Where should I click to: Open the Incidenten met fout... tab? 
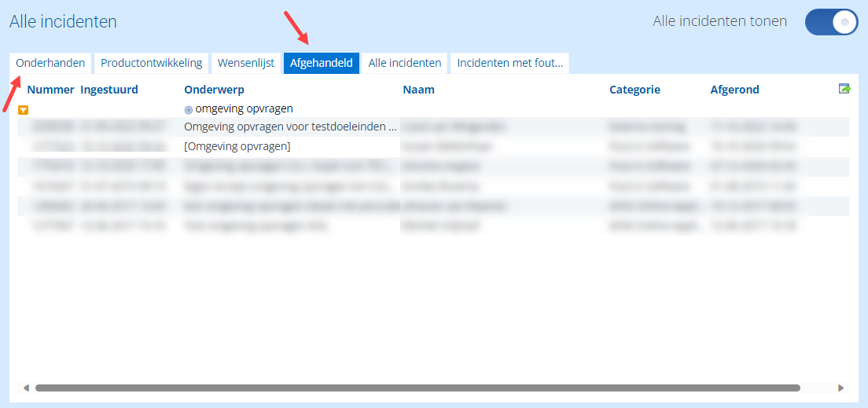pyautogui.click(x=509, y=63)
